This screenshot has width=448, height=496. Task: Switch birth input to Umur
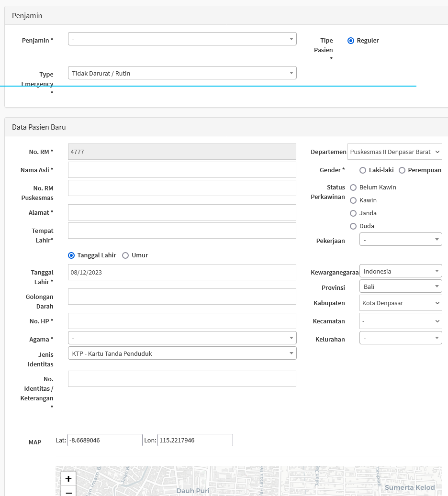125,255
